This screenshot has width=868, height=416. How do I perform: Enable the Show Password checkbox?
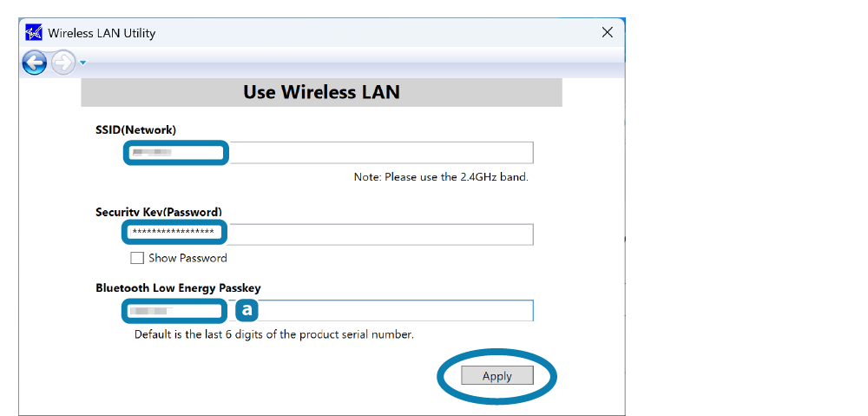point(137,258)
